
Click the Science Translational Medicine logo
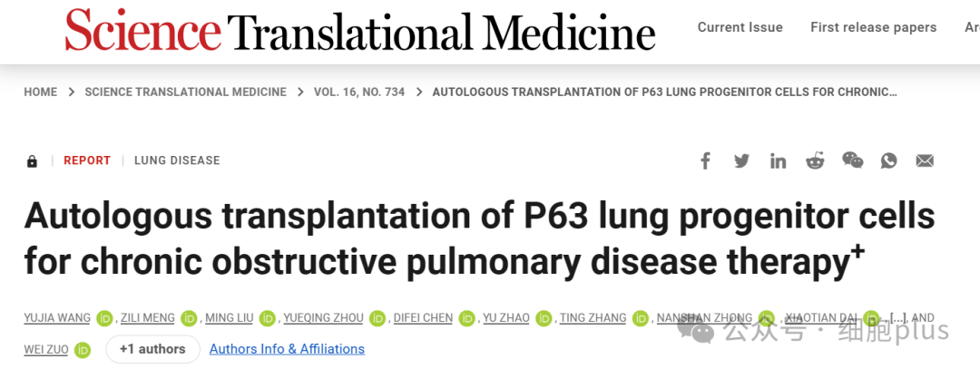point(360,29)
